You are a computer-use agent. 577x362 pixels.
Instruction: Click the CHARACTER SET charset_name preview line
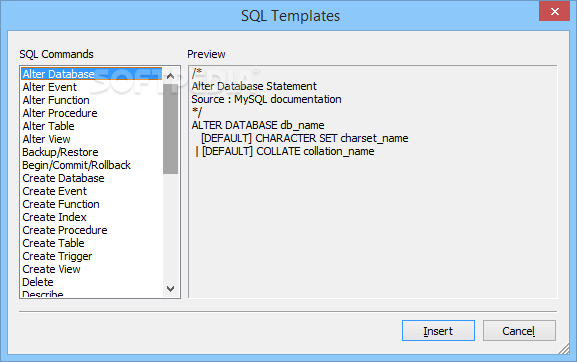coord(305,138)
